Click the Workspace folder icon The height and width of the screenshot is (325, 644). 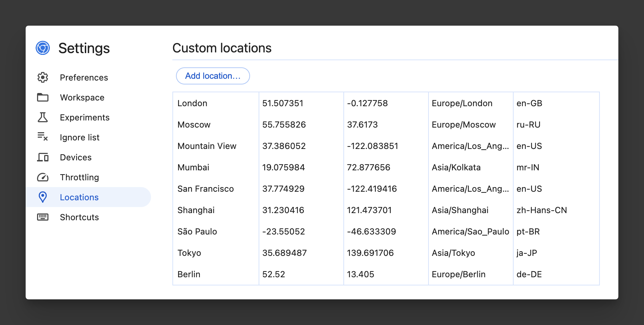click(43, 97)
